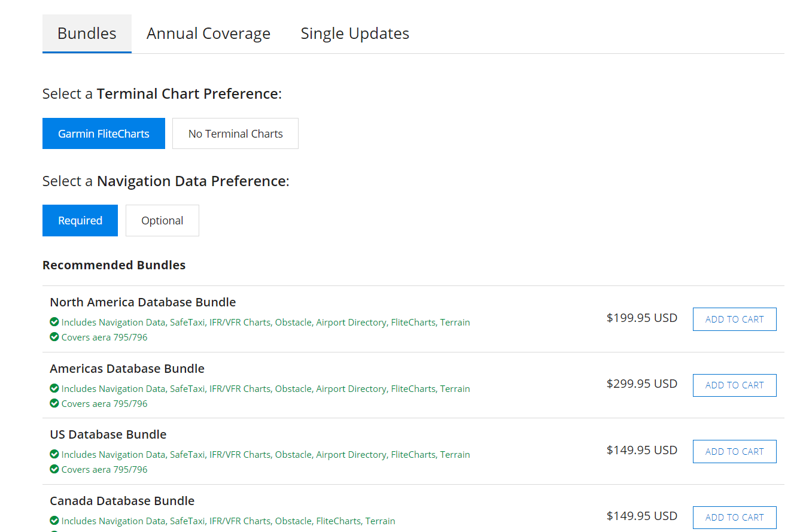Choose No Terminal Charts option

[235, 133]
